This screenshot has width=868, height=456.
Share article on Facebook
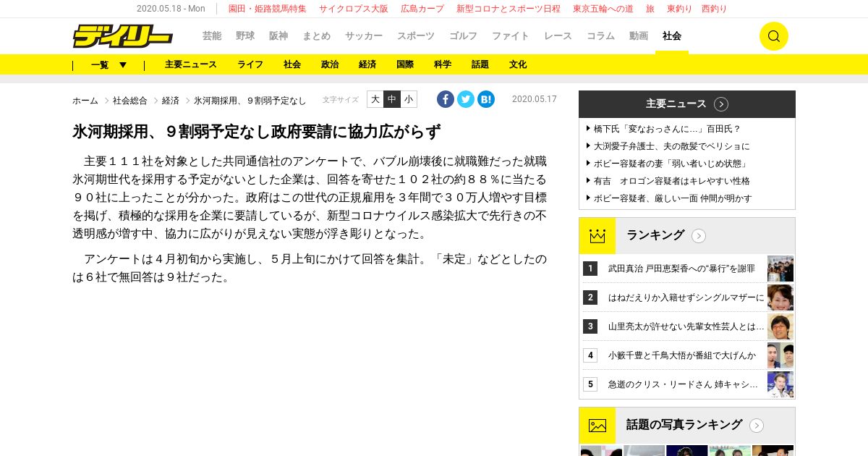point(446,99)
